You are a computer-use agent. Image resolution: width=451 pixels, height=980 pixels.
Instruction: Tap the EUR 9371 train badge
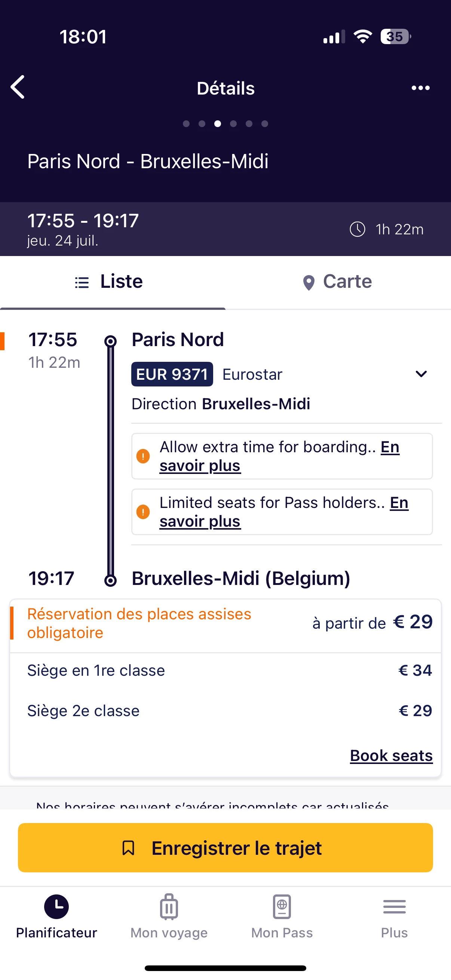[172, 375]
